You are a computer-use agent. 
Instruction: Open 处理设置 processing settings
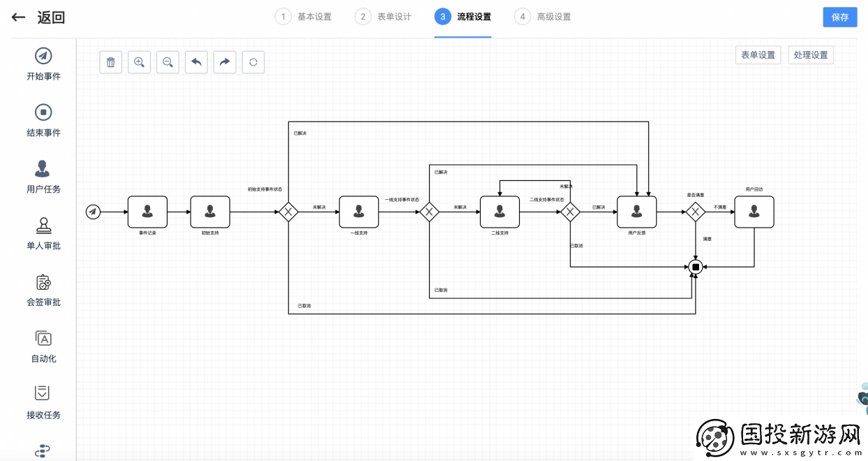pyautogui.click(x=811, y=54)
